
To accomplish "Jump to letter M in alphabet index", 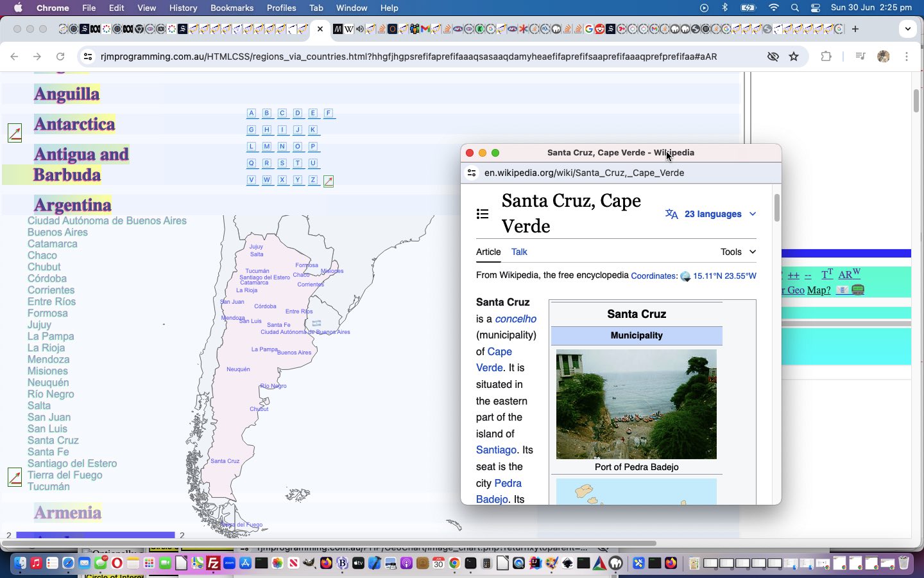I will [267, 146].
